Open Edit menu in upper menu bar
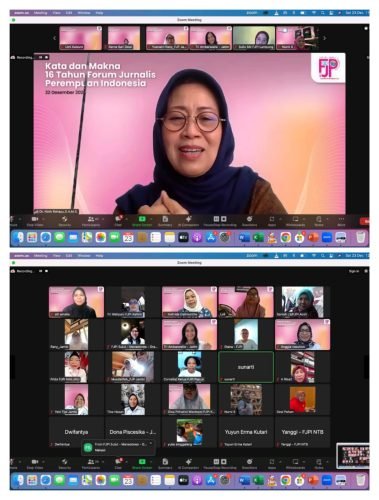The width and height of the screenshot is (379, 500). (69, 13)
